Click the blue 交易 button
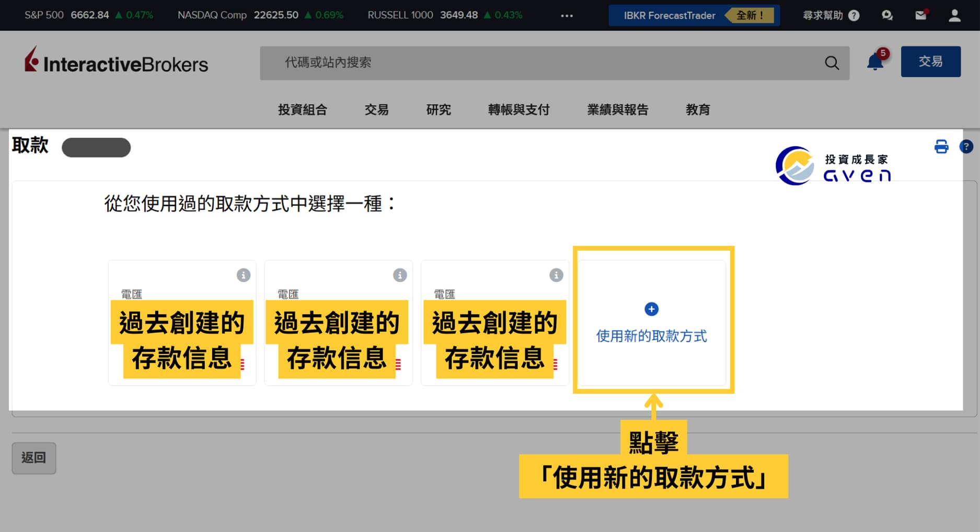The height and width of the screenshot is (532, 980). (930, 62)
